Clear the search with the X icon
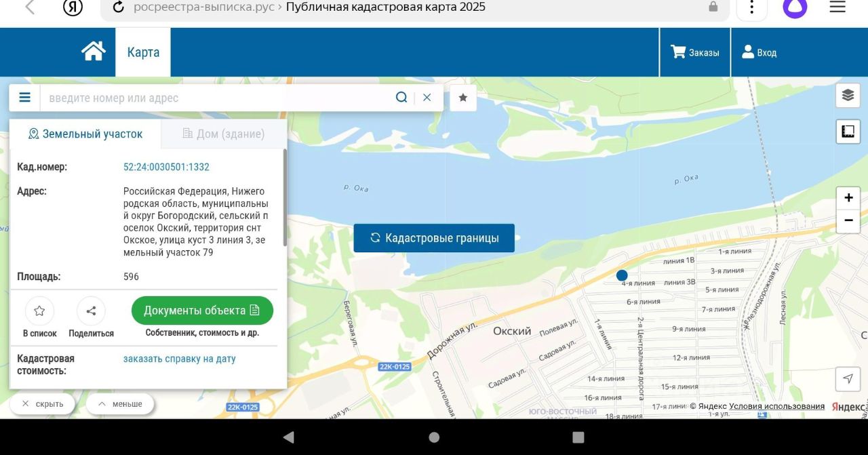 (427, 98)
